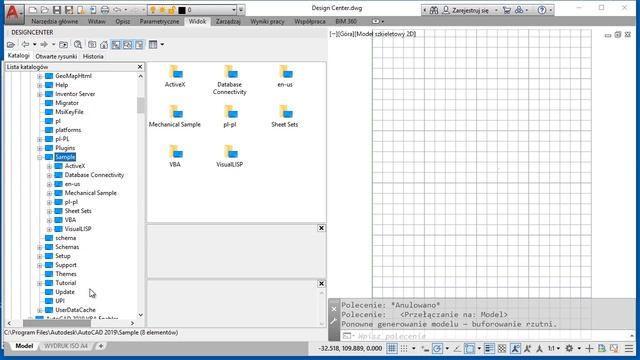640x360 pixels.
Task: Collapse the Sample folder in the tree
Action: click(x=40, y=157)
